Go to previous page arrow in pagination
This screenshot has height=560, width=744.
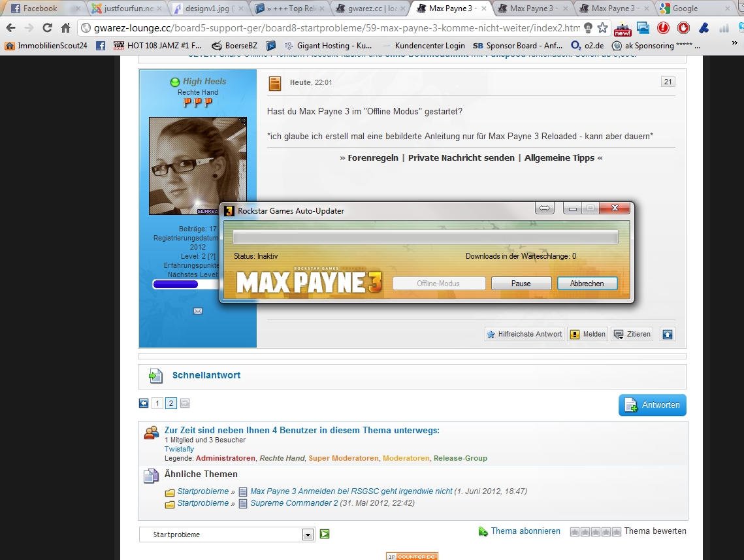(143, 403)
